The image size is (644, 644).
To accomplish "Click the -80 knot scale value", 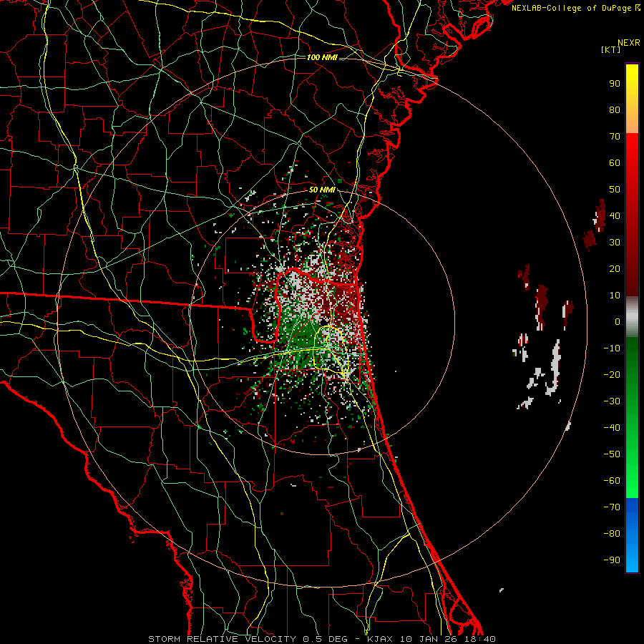I will pos(612,534).
